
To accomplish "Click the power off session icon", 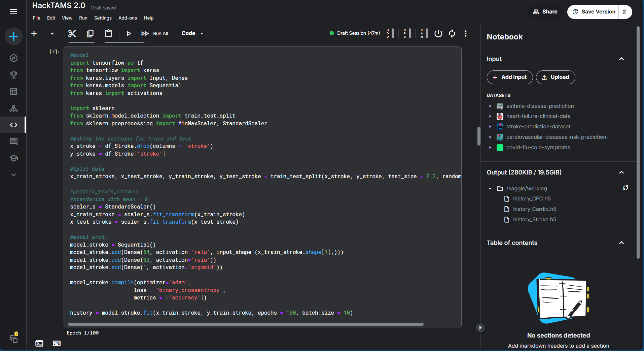I will click(438, 33).
